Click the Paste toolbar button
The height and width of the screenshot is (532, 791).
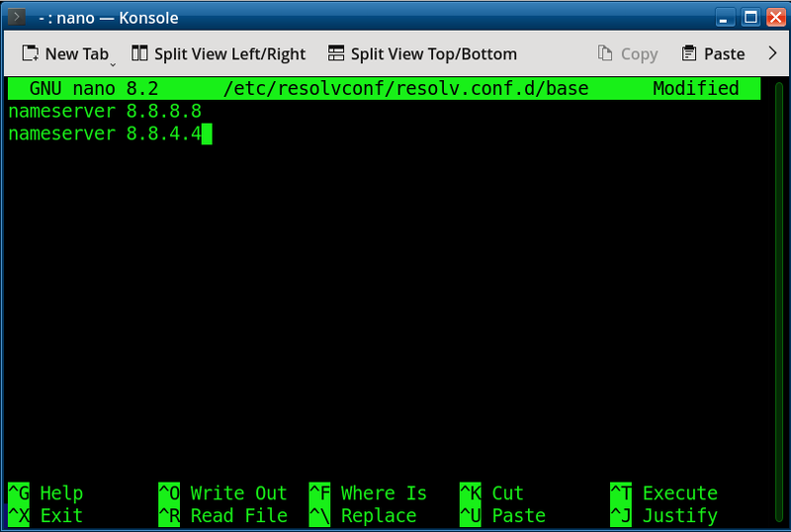(x=713, y=53)
